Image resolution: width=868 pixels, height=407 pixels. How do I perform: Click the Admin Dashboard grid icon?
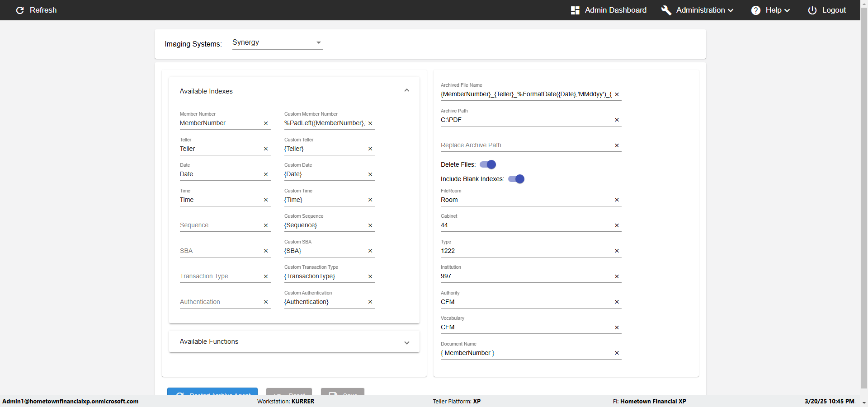[x=575, y=10]
